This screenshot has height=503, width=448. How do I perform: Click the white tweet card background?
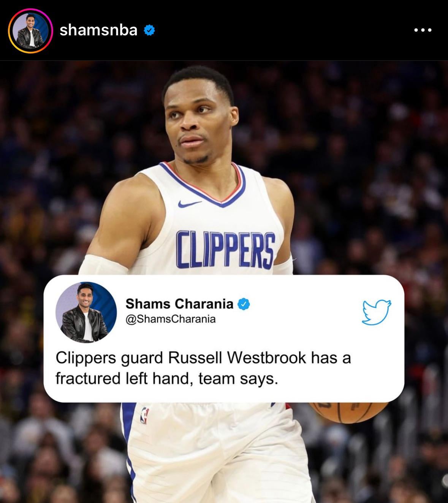[224, 338]
